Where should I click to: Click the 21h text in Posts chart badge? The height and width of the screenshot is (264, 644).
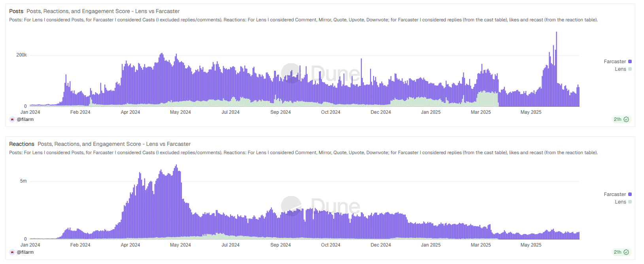617,119
